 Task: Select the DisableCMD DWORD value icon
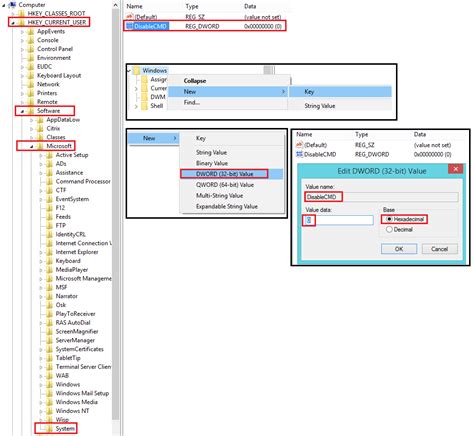130,26
